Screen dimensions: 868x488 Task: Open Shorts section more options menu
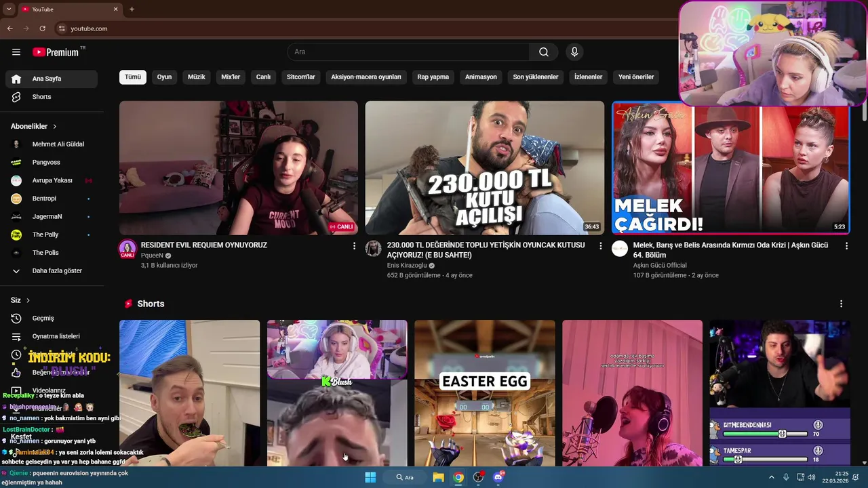[841, 304]
